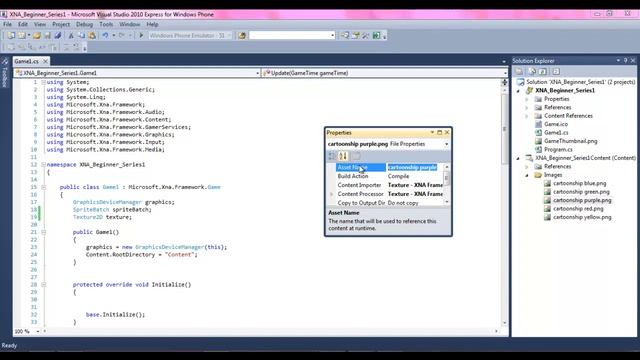Collapse the XNA_Beginner_Series1 project node

(518, 91)
